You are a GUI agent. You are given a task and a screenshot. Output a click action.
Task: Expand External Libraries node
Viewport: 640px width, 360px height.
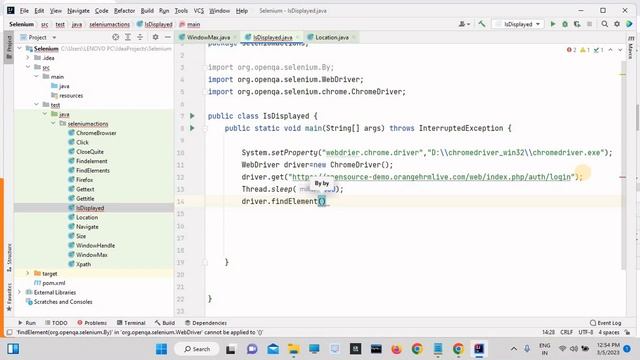coord(20,292)
